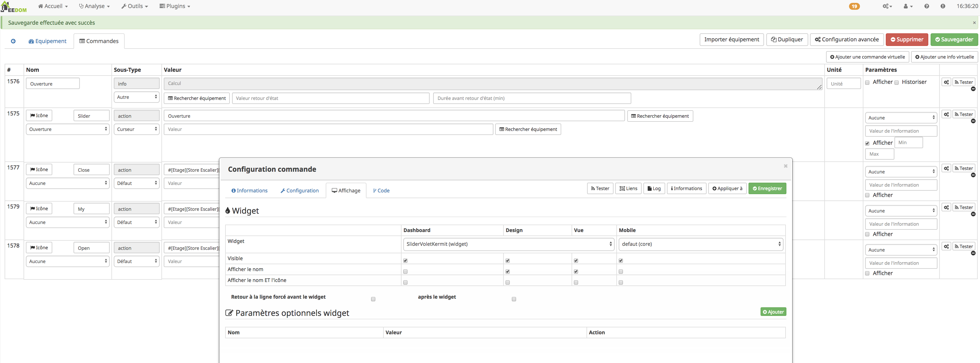
Task: Click Ajouter une commande virtuelle
Action: [x=867, y=57]
